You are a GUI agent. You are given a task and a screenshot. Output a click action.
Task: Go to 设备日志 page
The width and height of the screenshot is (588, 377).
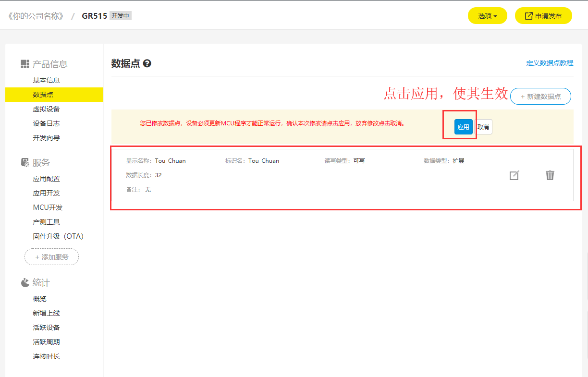tap(46, 123)
